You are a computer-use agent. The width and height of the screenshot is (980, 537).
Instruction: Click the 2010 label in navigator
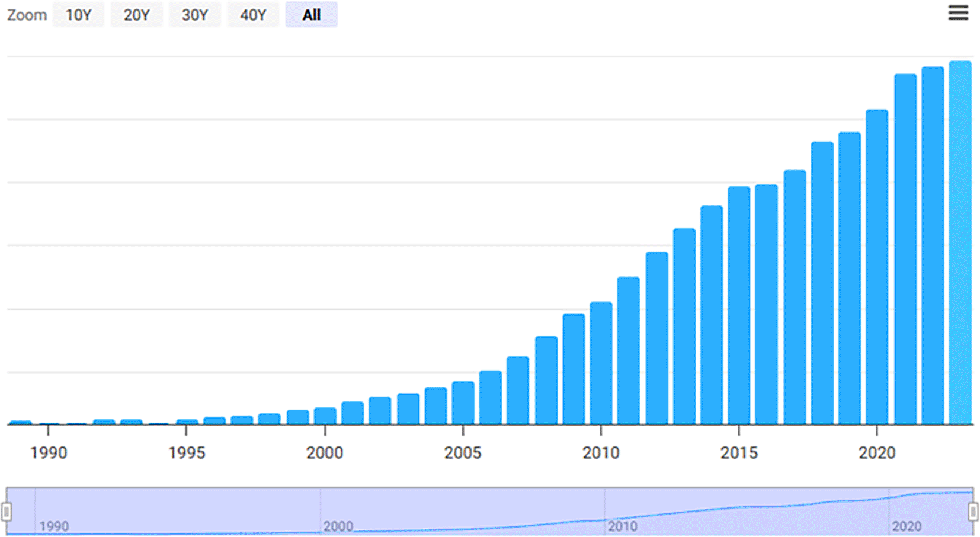(x=622, y=526)
